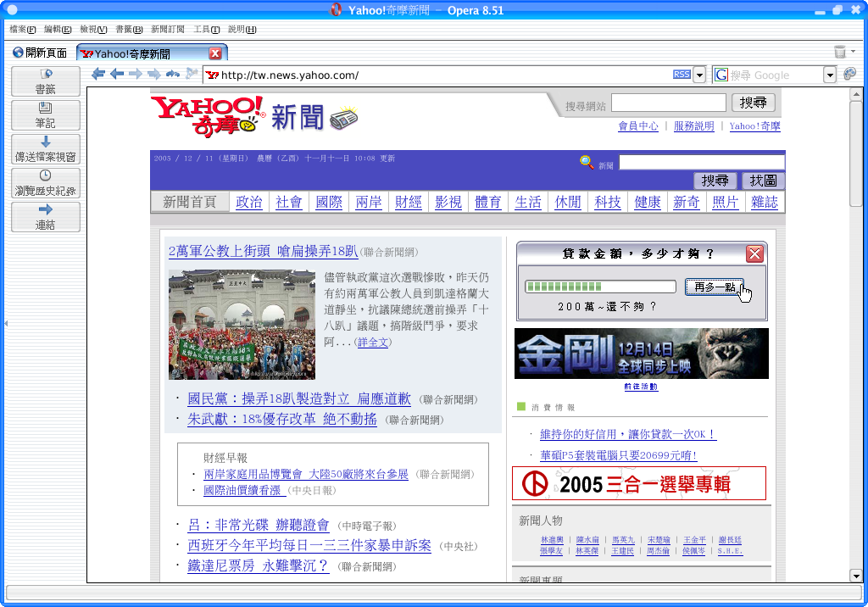
Task: Click the reload arrows icon in the toolbar
Action: 173,74
